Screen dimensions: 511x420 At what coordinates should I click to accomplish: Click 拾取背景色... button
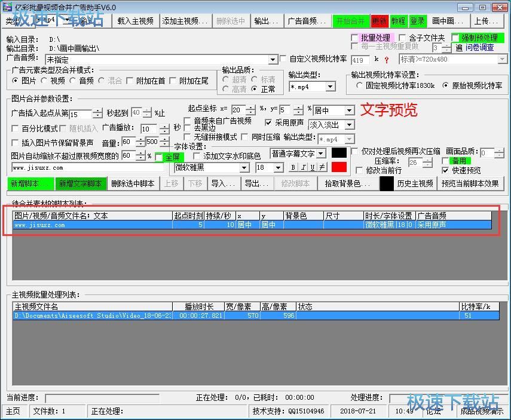(348, 183)
